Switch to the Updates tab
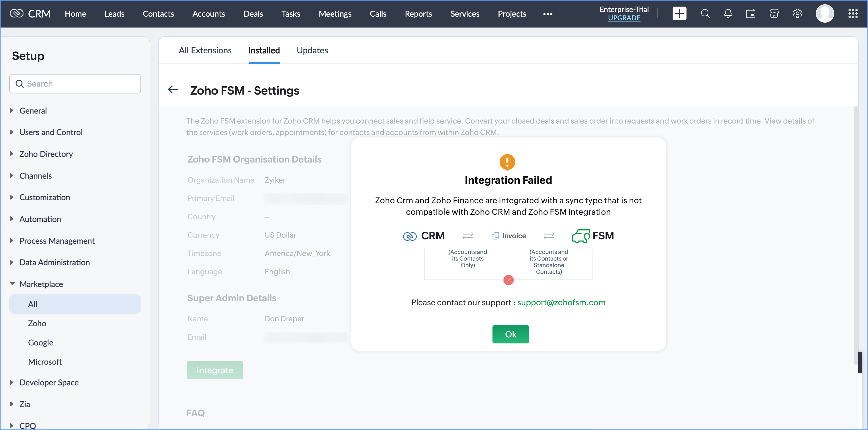The image size is (868, 430). click(x=312, y=50)
